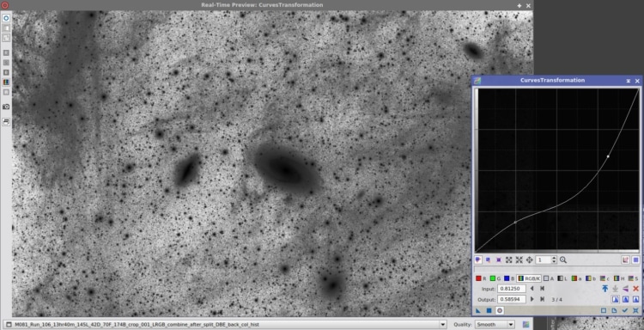The height and width of the screenshot is (330, 644).
Task: Choose cubic spline interpolation button
Action: [625, 300]
